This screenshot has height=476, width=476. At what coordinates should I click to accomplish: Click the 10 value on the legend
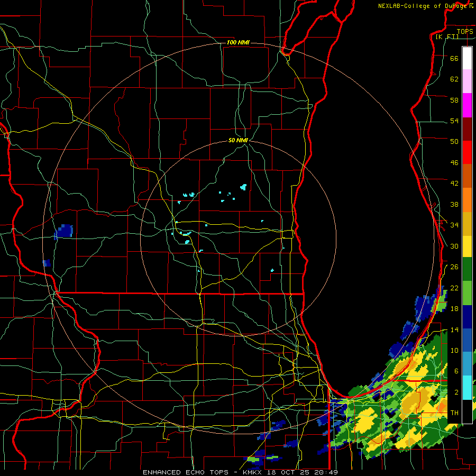pyautogui.click(x=454, y=350)
